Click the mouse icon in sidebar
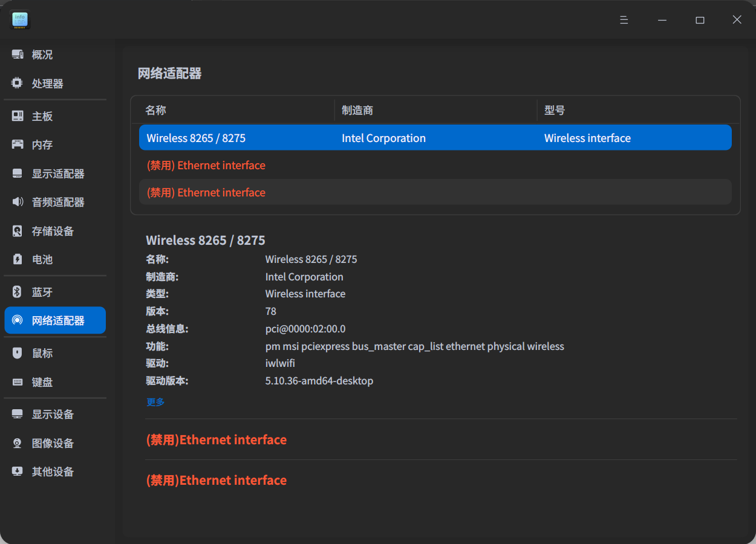The image size is (756, 544). tap(18, 353)
